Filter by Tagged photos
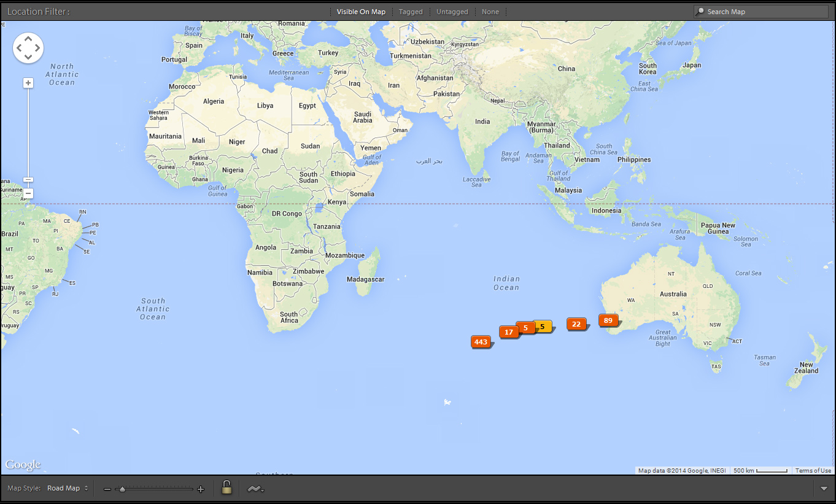 pyautogui.click(x=411, y=12)
